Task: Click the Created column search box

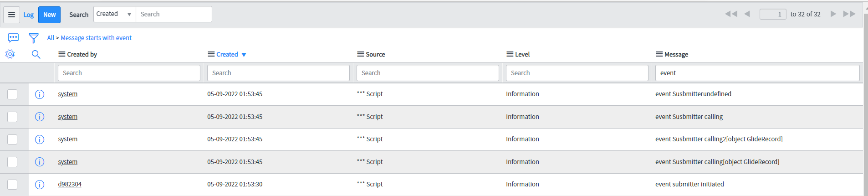Action: [x=278, y=73]
